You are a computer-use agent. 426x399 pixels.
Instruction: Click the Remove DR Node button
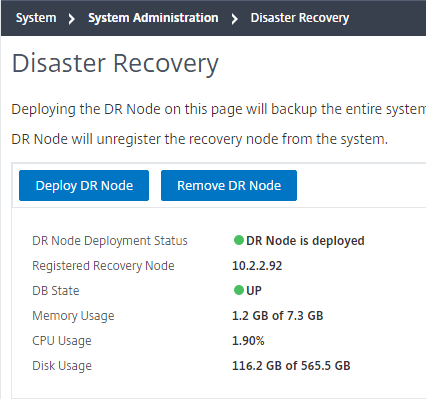click(x=229, y=186)
